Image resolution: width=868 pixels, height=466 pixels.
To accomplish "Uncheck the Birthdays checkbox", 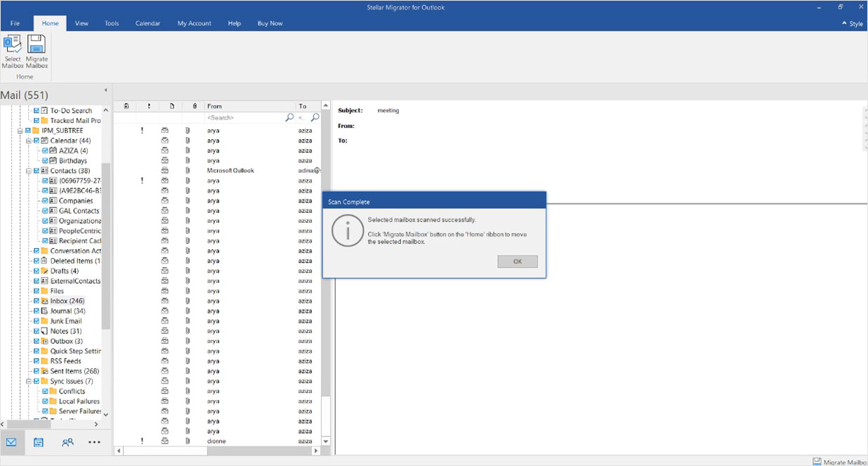I will 45,160.
